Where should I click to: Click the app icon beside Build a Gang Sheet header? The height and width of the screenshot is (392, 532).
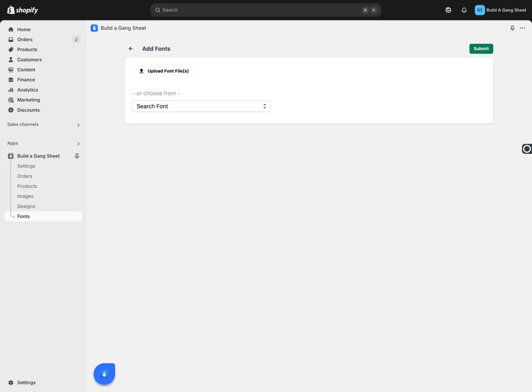click(x=95, y=28)
